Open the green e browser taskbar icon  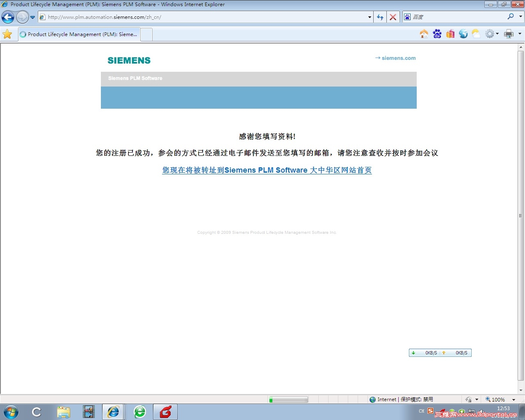pyautogui.click(x=140, y=412)
